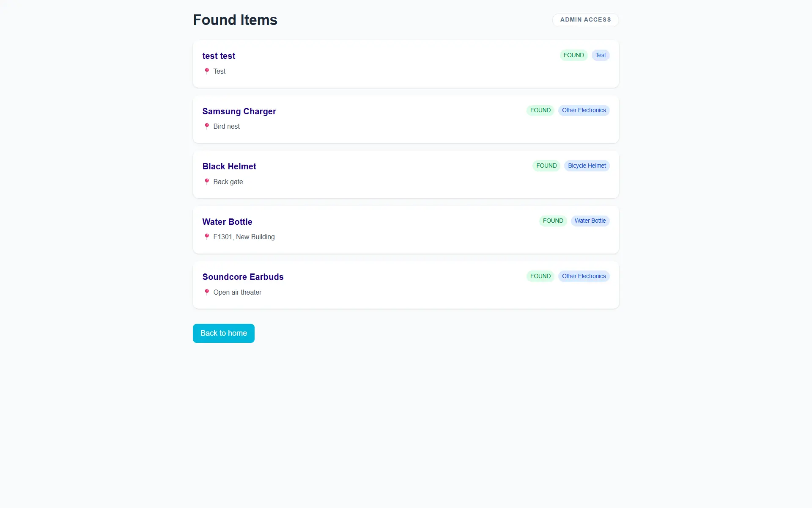This screenshot has height=508, width=812.
Task: Click the pin icon in the test test card
Action: pos(207,71)
